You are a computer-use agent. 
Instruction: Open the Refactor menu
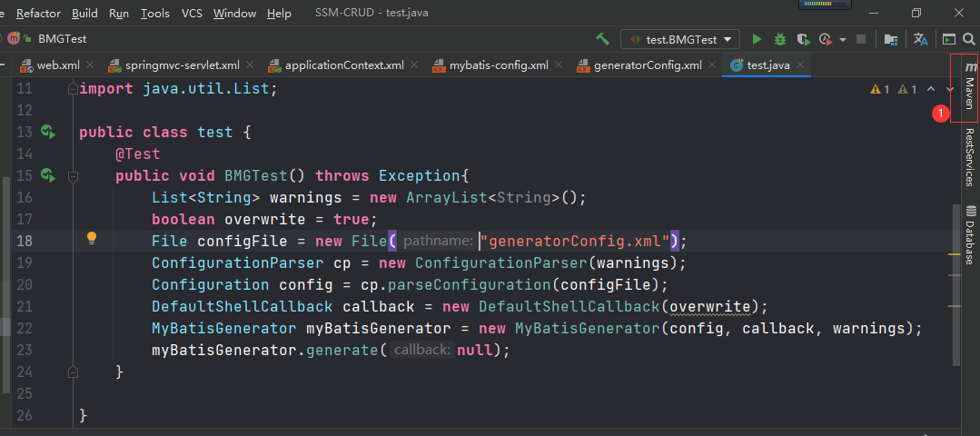(x=38, y=13)
